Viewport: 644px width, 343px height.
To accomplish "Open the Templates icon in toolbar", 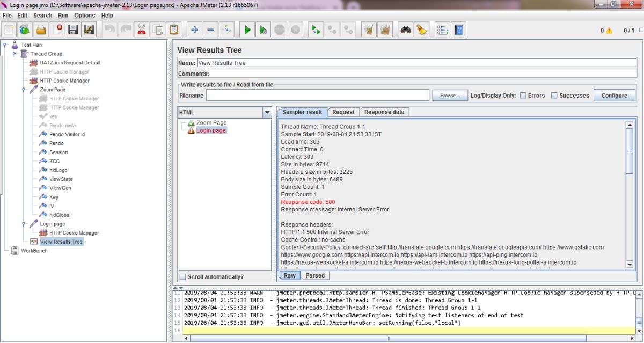I will (25, 30).
